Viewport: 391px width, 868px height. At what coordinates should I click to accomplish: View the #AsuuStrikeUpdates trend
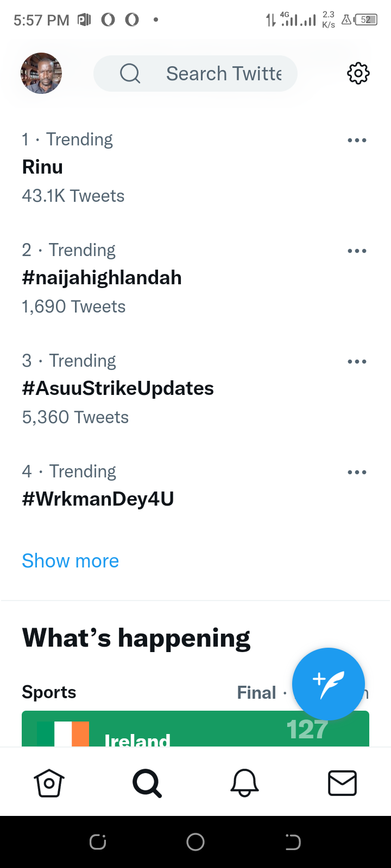118,388
